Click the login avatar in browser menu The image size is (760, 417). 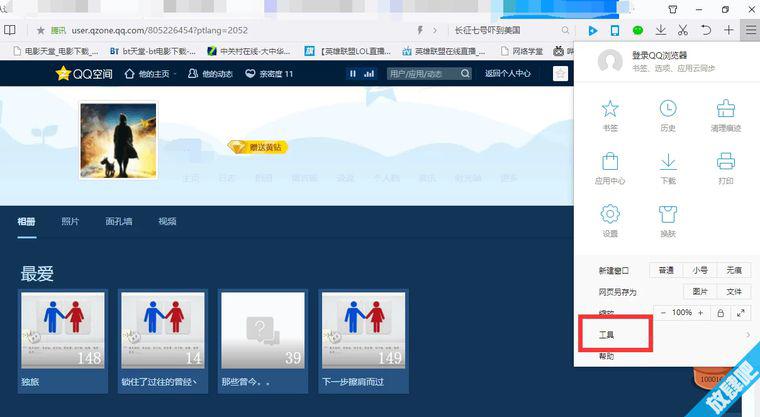pos(610,61)
